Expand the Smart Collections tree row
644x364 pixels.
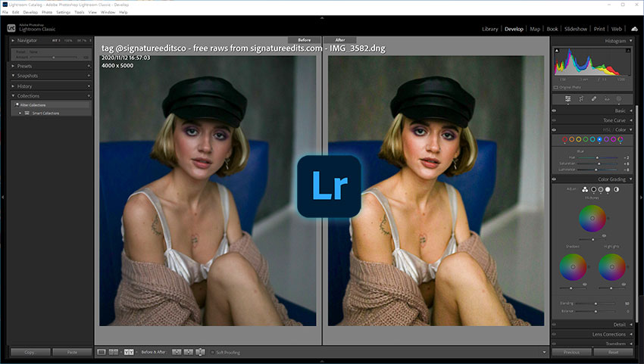tap(20, 114)
